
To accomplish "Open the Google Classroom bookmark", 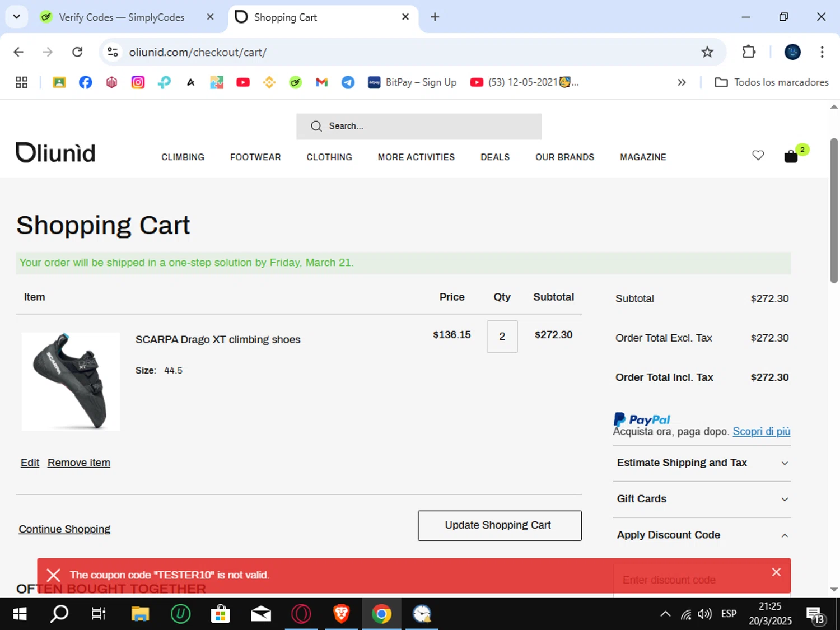I will (x=59, y=82).
